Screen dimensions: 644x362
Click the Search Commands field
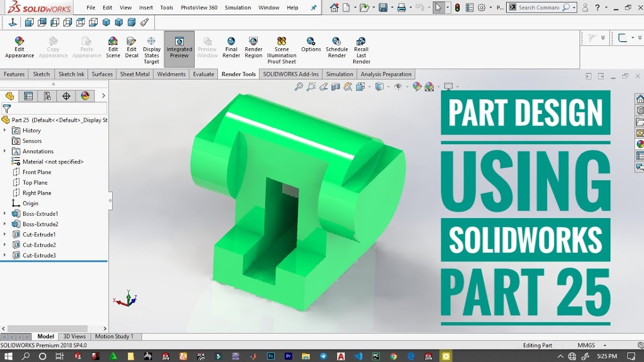(538, 8)
